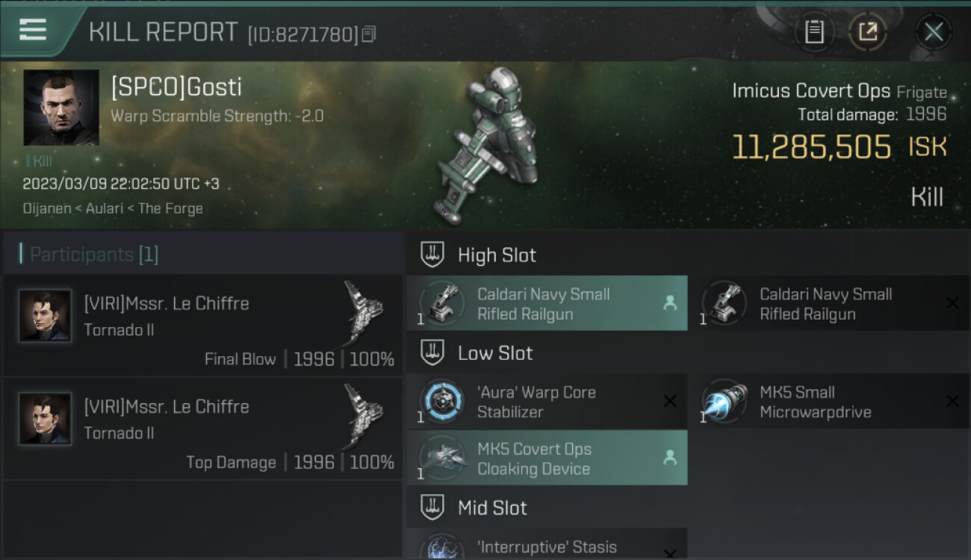Select the Participants [1] tab header
Image resolution: width=971 pixels, height=560 pixels.
[93, 254]
